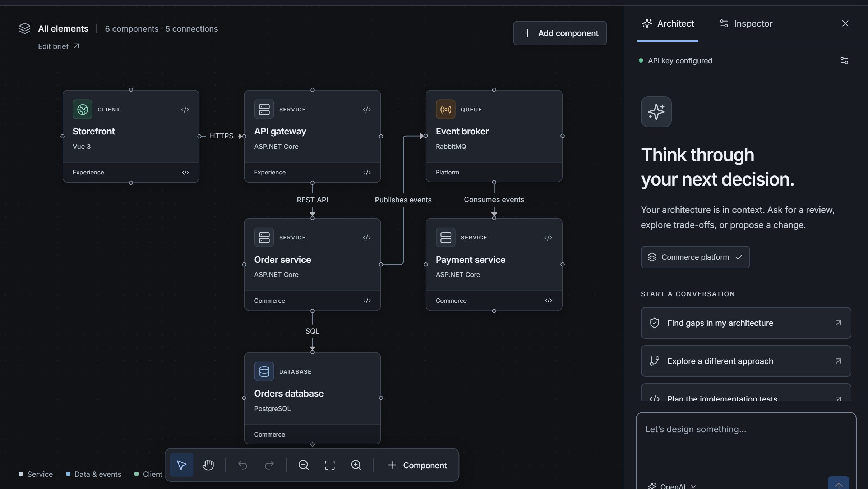Select the pointer tool in bottom toolbar

(x=181, y=465)
